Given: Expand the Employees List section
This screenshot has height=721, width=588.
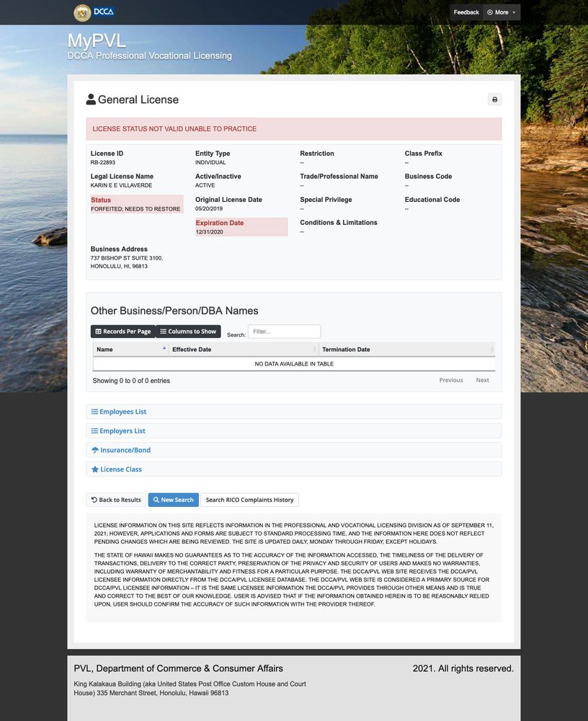Looking at the screenshot, I should coord(122,412).
